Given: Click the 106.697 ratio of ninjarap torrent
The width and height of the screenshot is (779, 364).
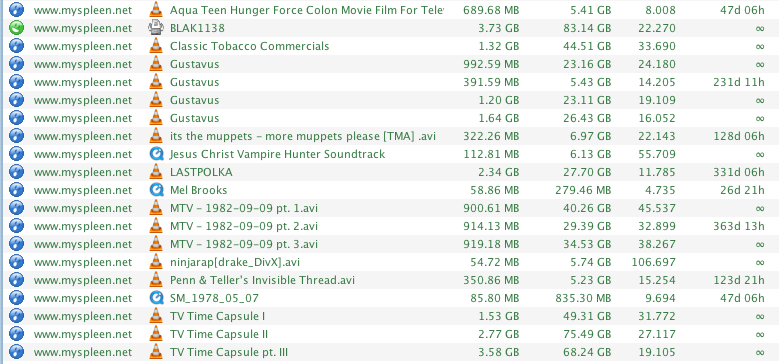Looking at the screenshot, I should 653,262.
